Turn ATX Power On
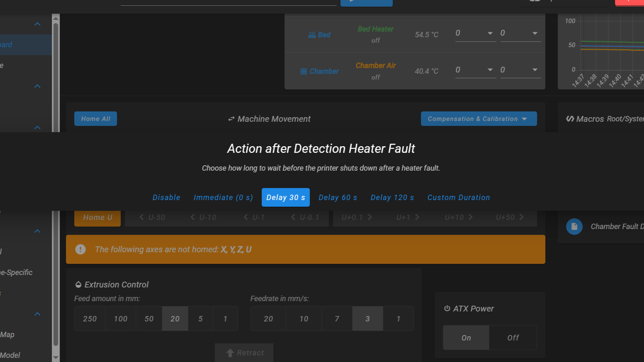This screenshot has height=362, width=644. [466, 338]
